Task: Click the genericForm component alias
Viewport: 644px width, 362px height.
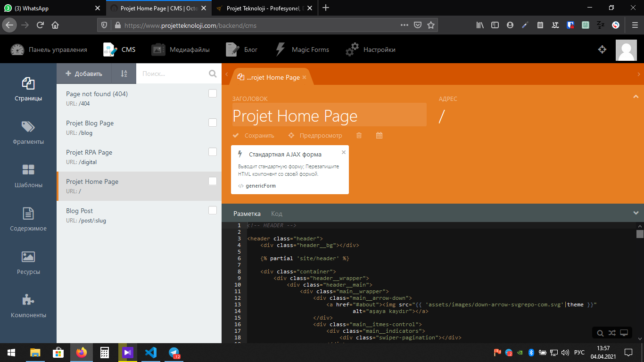Action: [261, 186]
